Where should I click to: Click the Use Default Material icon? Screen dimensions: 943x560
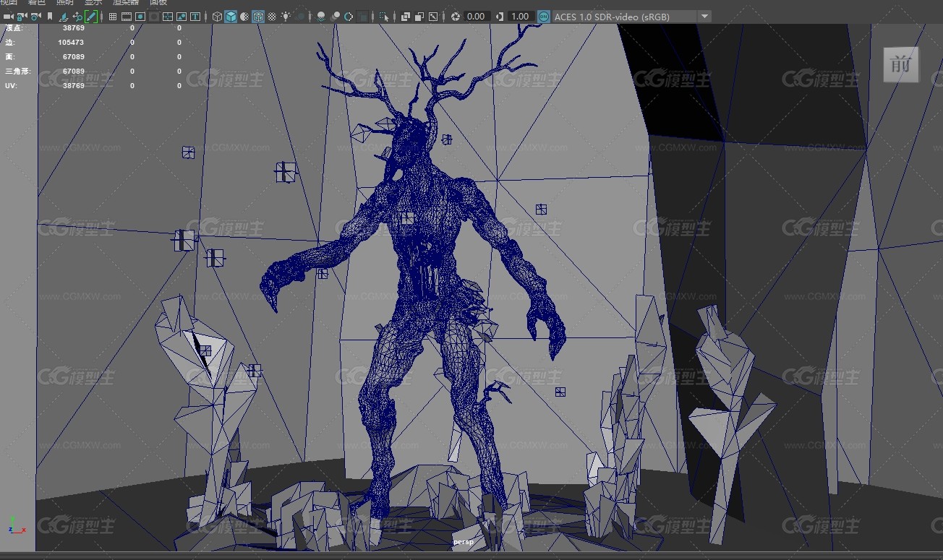(244, 17)
